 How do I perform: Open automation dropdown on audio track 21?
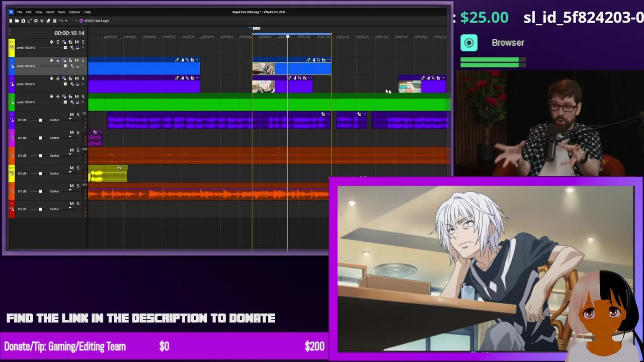(x=70, y=190)
